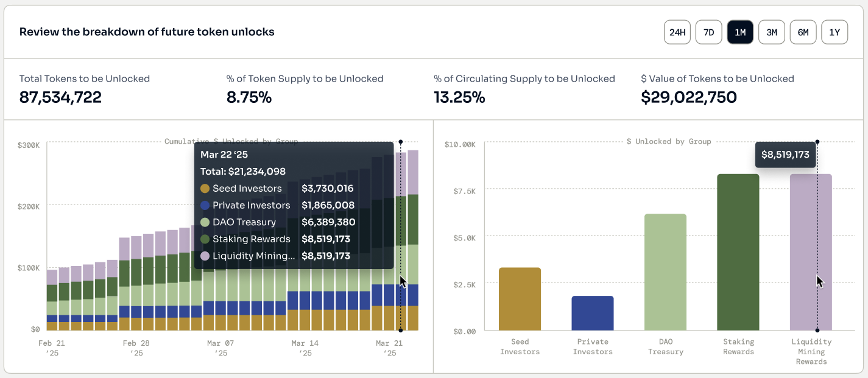Click the blue Private Investors bar
This screenshot has width=868, height=378.
click(x=592, y=313)
